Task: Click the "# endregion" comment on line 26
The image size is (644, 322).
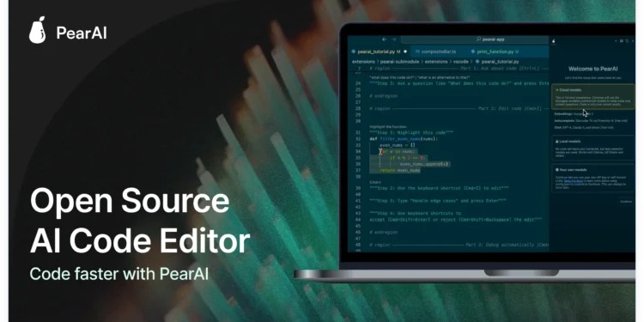Action: point(383,95)
